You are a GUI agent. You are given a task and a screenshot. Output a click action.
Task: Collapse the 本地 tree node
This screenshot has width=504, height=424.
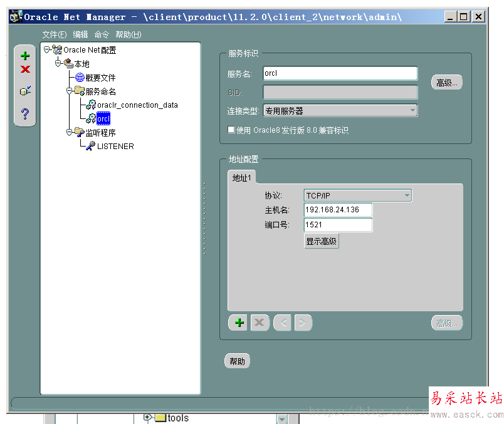58,63
